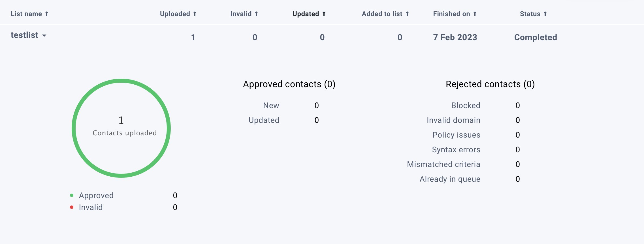
Task: Click the Completed status text
Action: click(536, 37)
